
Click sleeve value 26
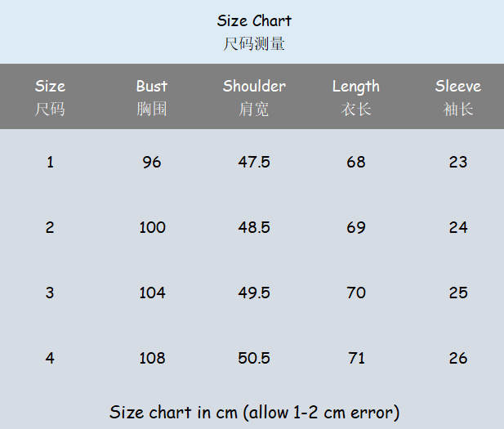(457, 358)
